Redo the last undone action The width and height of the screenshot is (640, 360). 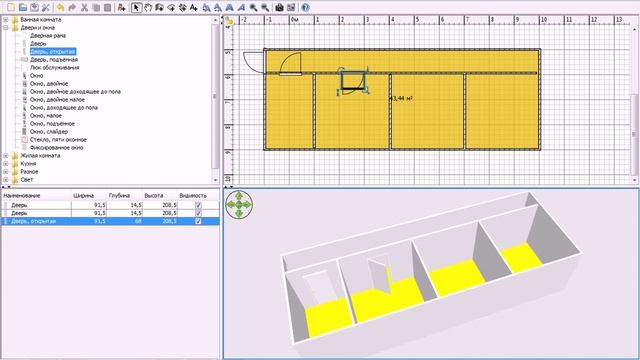click(72, 7)
